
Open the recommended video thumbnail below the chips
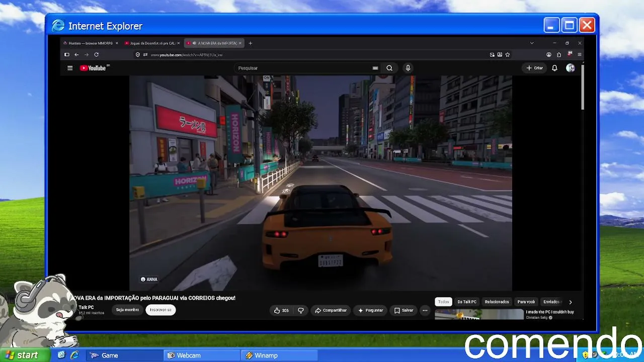pos(479,315)
